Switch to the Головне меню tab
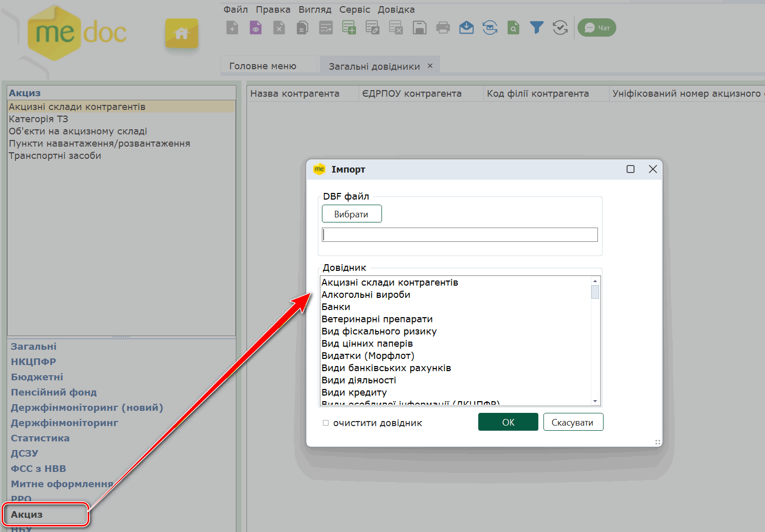Viewport: 765px width, 532px height. (x=263, y=66)
